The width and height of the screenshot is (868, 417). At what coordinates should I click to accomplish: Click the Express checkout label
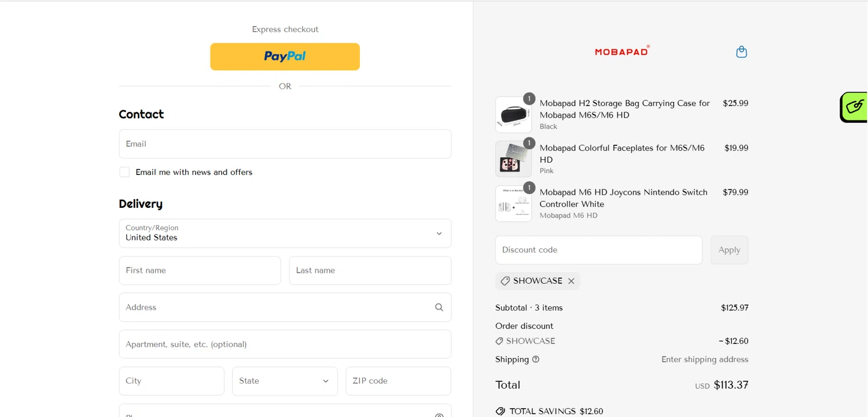click(x=285, y=30)
